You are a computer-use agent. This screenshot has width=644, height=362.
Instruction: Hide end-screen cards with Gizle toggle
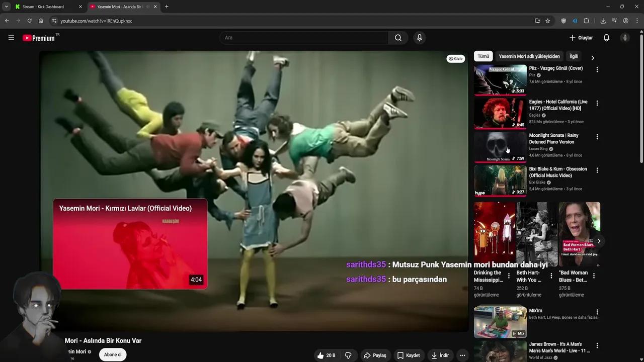[x=455, y=59]
